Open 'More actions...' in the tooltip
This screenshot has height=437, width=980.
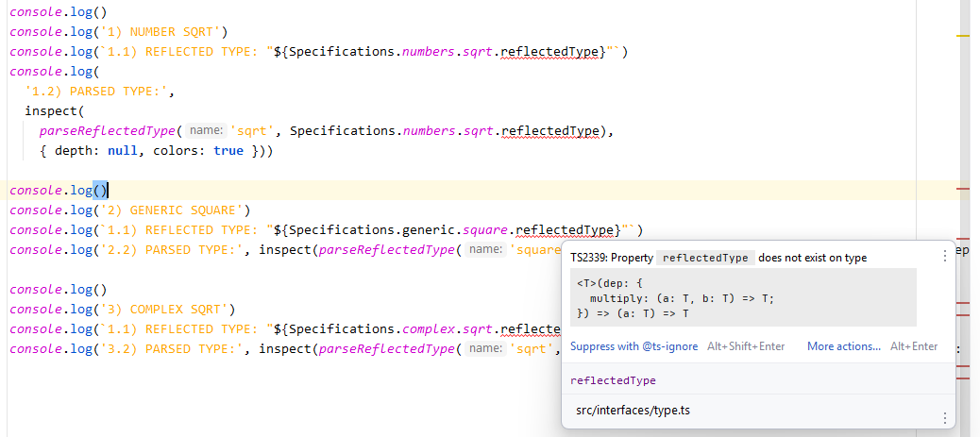click(x=843, y=346)
